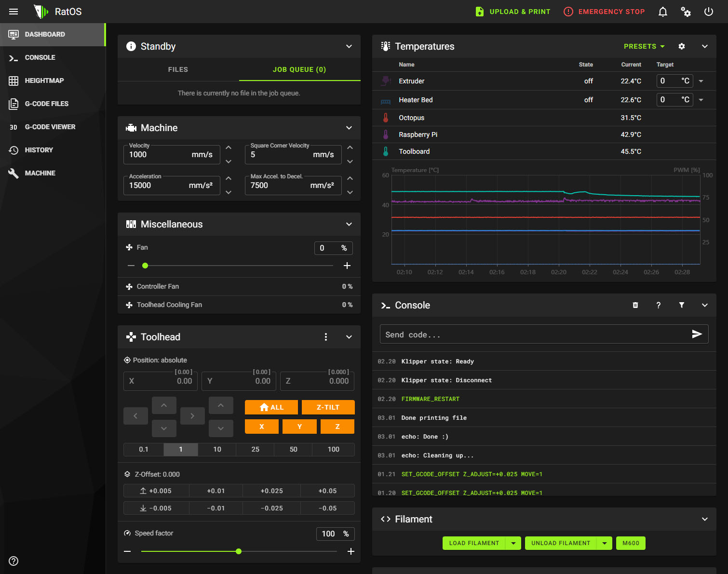728x574 pixels.
Task: Increase fan speed plus icon
Action: pos(347,266)
